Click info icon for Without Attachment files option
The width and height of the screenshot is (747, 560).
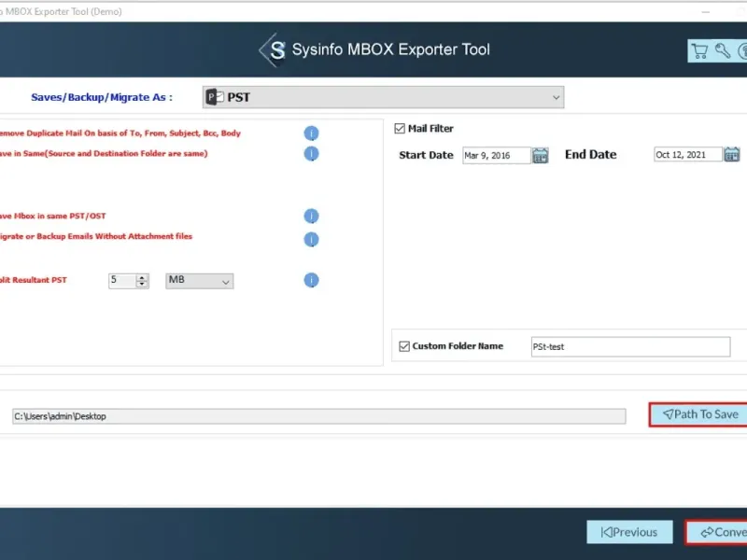[x=311, y=239]
